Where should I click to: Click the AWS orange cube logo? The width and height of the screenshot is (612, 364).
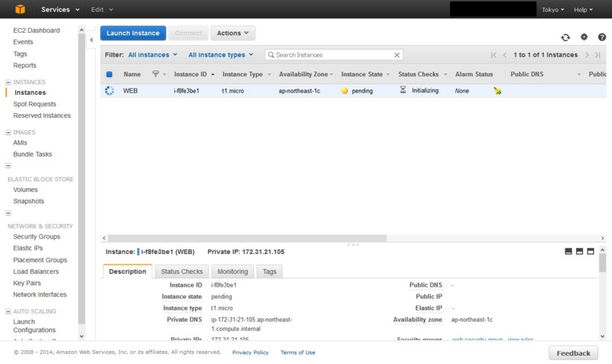20,9
